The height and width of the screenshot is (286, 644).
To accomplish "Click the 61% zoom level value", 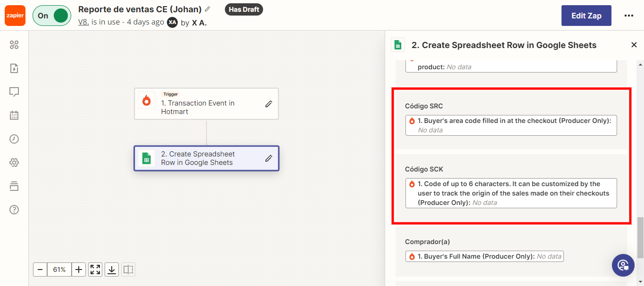I will pyautogui.click(x=59, y=270).
